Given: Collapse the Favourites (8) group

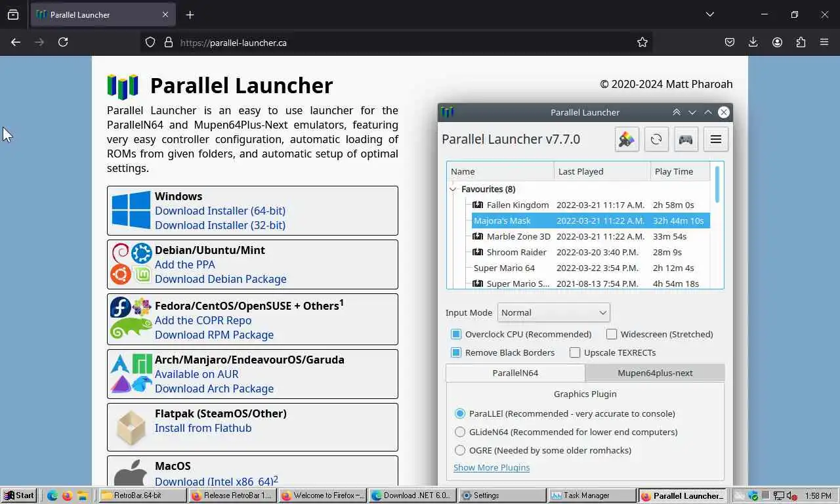Looking at the screenshot, I should tap(453, 189).
